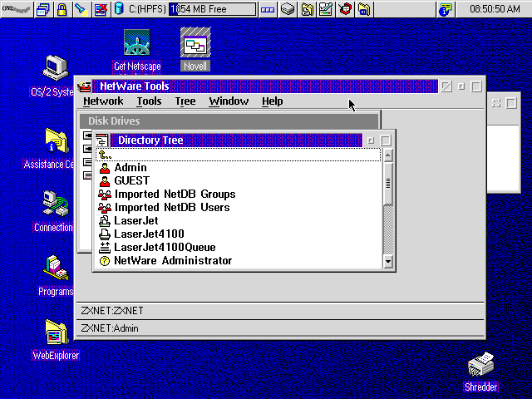This screenshot has height=399, width=532.
Task: Click the drives icon in WarpCenter tray
Action: 288,9
